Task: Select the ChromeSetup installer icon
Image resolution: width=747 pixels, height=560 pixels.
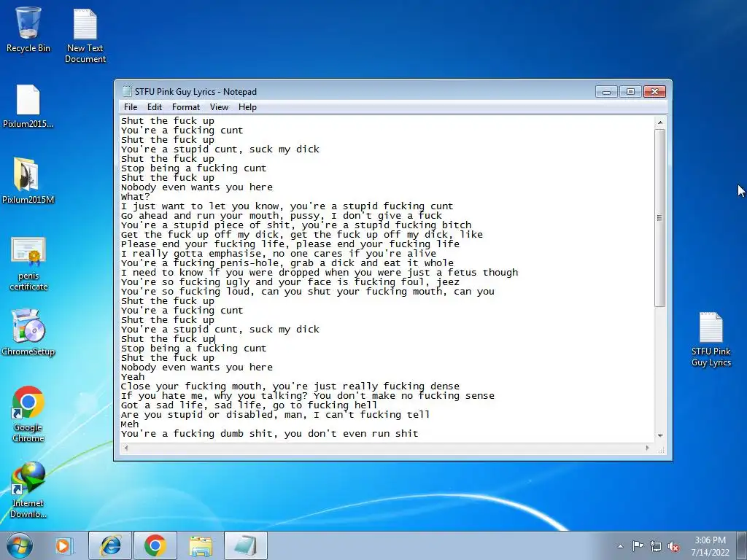Action: point(28,332)
